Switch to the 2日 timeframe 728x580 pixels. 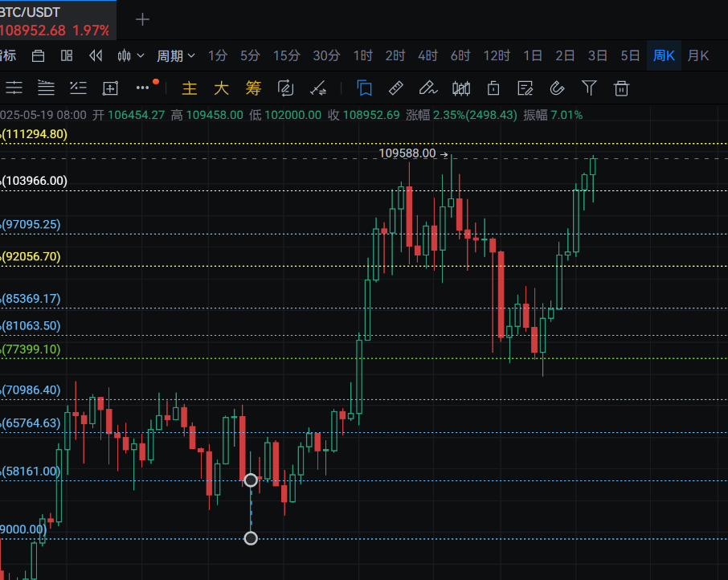tap(565, 56)
